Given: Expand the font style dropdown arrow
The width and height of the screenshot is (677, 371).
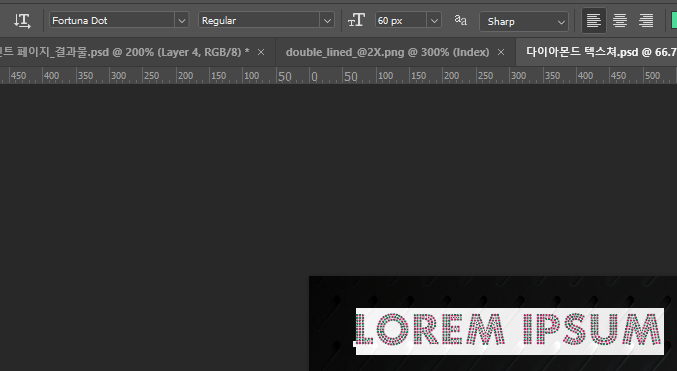Looking at the screenshot, I should [327, 20].
